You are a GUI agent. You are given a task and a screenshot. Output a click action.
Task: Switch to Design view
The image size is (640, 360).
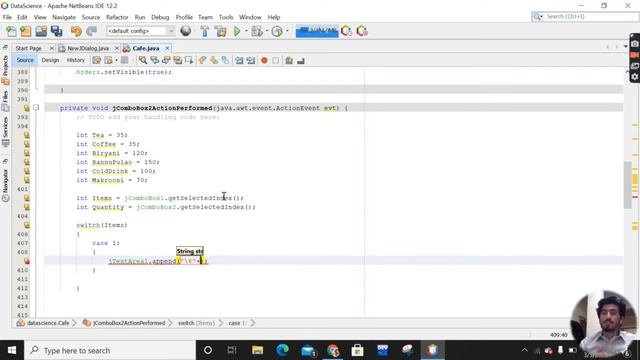point(50,60)
